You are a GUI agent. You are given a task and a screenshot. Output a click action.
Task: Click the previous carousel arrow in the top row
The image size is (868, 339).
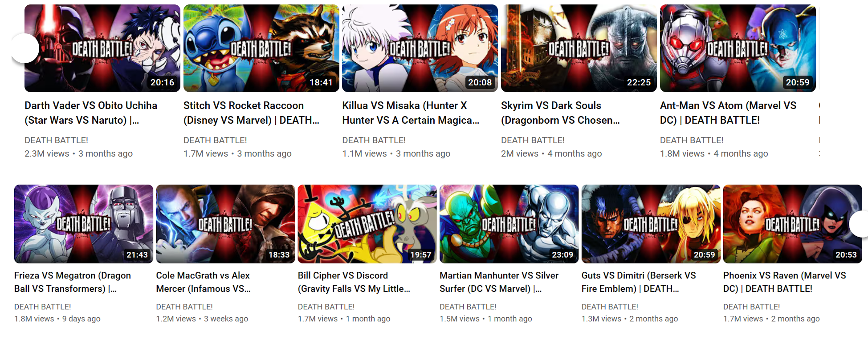pyautogui.click(x=24, y=48)
